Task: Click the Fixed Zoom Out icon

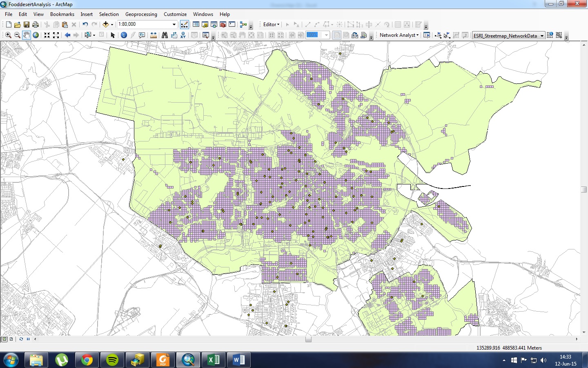Action: tap(56, 35)
